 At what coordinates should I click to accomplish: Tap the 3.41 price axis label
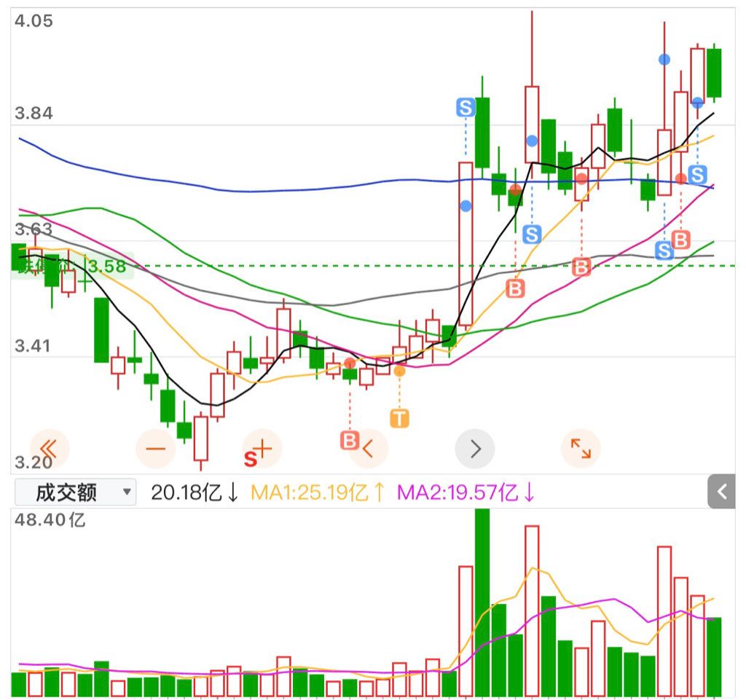[x=32, y=346]
